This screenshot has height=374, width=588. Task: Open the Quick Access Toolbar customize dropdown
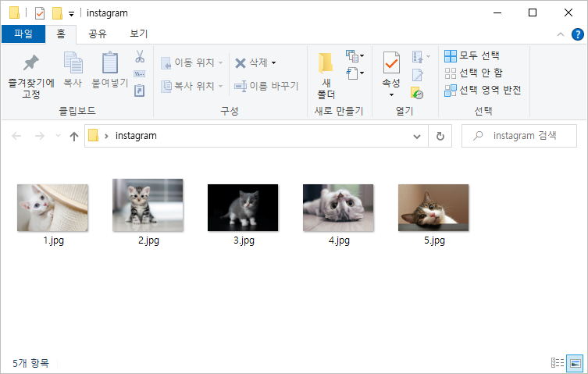[x=71, y=14]
